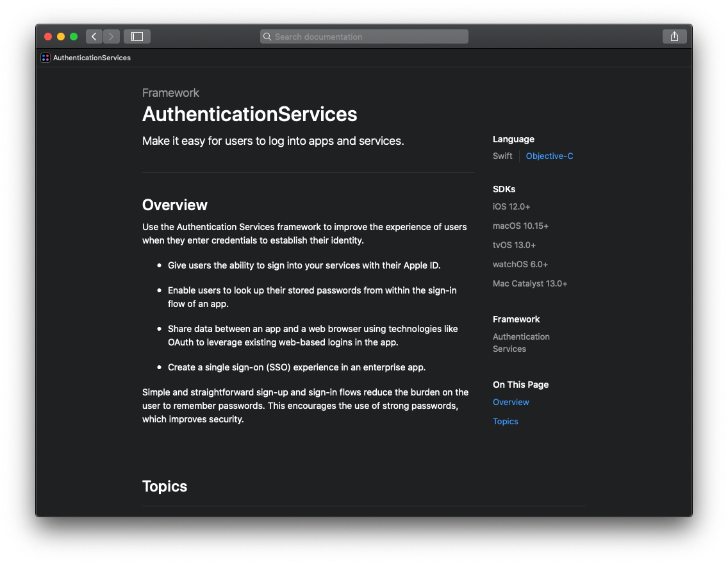Viewport: 728px width, 564px height.
Task: Jump to Topics in On This Page
Action: [505, 421]
